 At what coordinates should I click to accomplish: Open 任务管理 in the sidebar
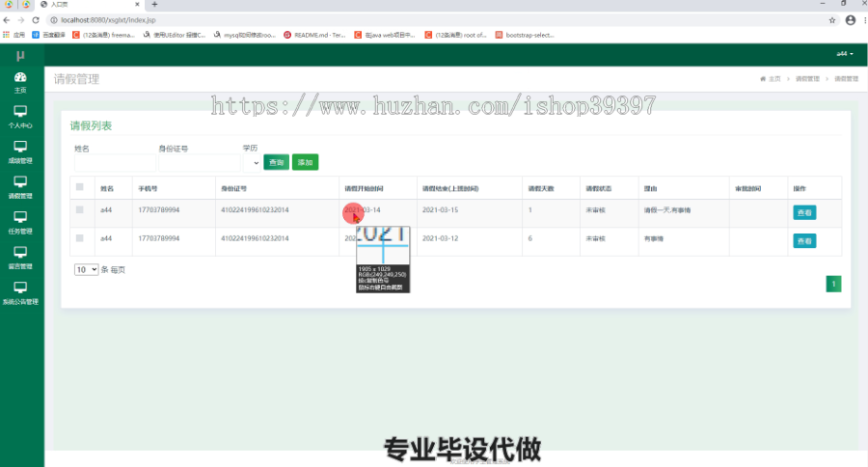coord(20,223)
